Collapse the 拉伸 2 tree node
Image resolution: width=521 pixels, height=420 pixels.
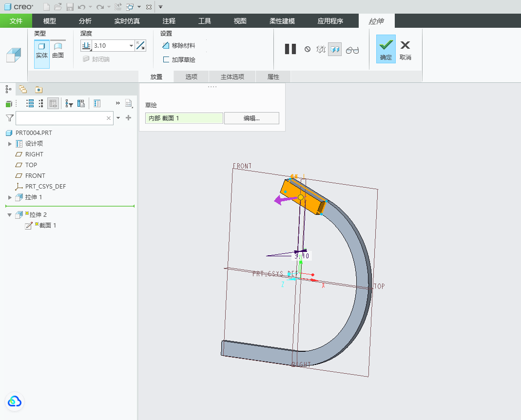[x=10, y=215]
